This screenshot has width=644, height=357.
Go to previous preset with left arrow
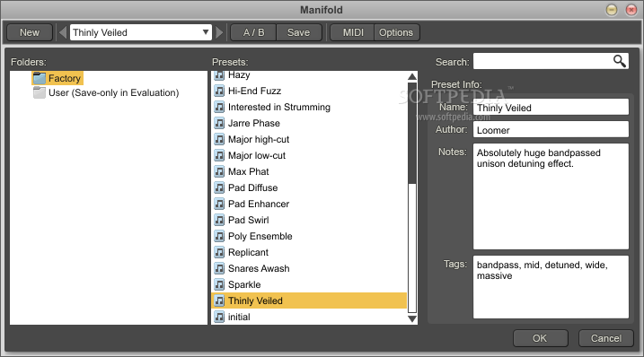[63, 32]
